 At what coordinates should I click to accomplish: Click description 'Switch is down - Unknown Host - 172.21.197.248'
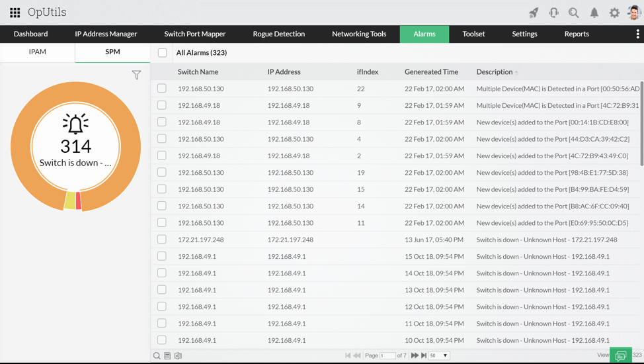pyautogui.click(x=547, y=240)
